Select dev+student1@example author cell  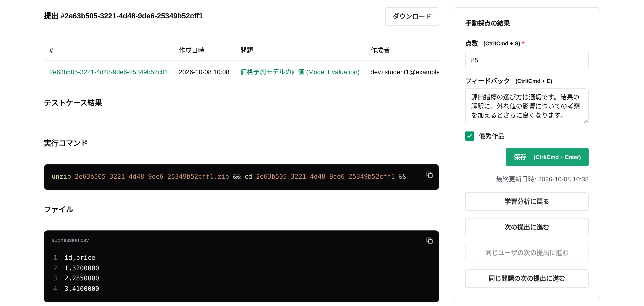coord(405,72)
